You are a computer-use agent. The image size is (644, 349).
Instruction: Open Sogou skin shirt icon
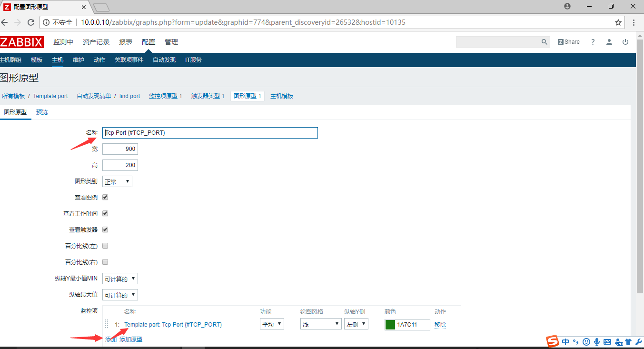628,342
